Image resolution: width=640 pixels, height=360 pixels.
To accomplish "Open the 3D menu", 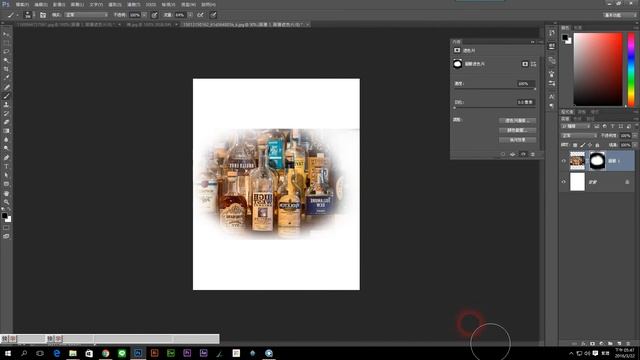I will [151, 4].
